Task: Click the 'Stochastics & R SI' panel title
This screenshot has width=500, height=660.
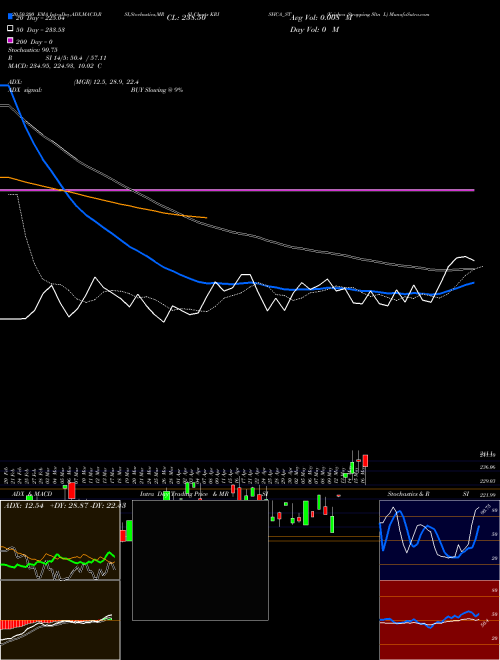Action: [x=428, y=494]
